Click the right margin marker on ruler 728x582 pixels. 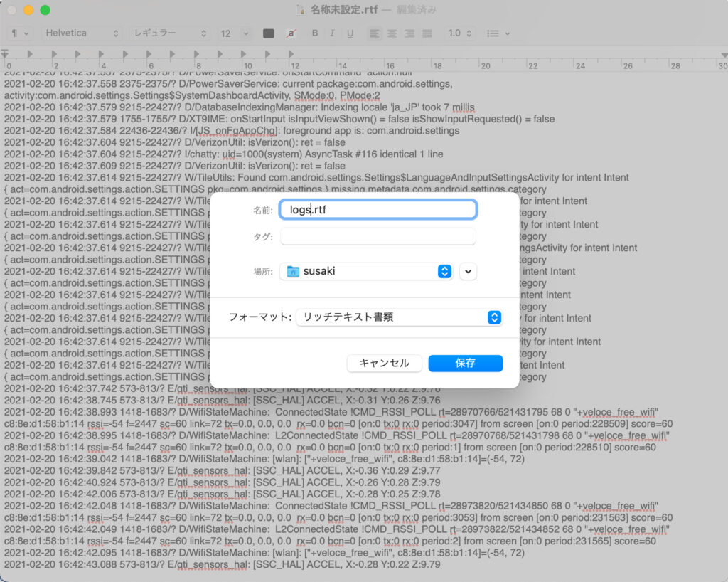pyautogui.click(x=724, y=55)
